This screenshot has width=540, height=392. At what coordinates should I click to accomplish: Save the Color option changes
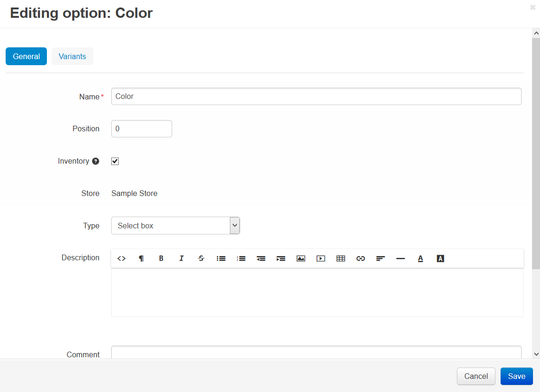(517, 376)
